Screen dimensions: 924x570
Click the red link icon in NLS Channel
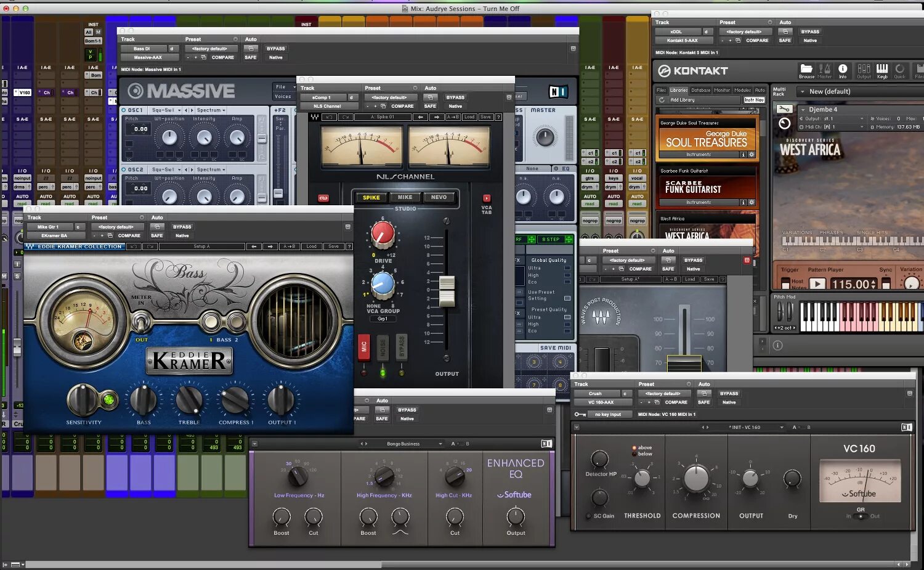click(323, 198)
